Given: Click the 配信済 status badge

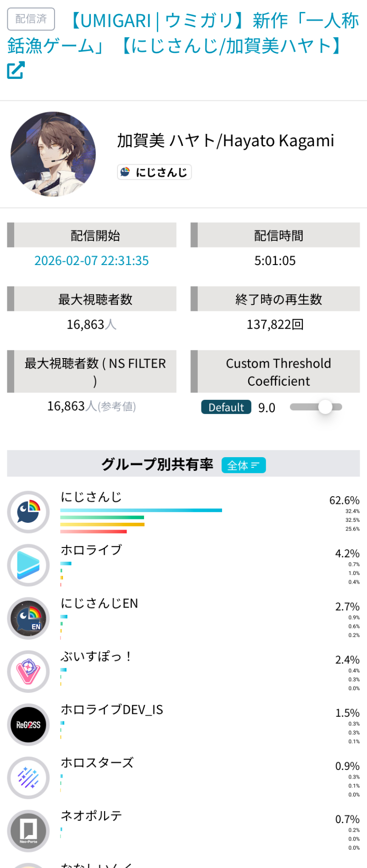Looking at the screenshot, I should click(x=31, y=19).
